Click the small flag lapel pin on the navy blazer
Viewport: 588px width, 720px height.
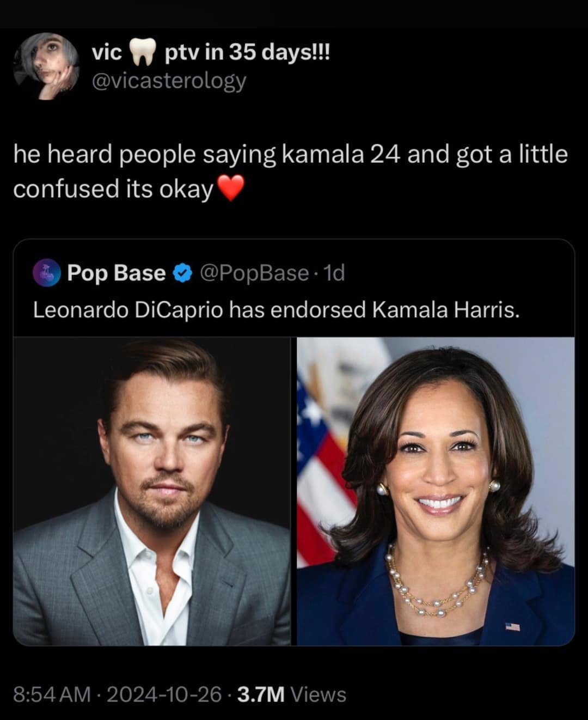coord(512,627)
